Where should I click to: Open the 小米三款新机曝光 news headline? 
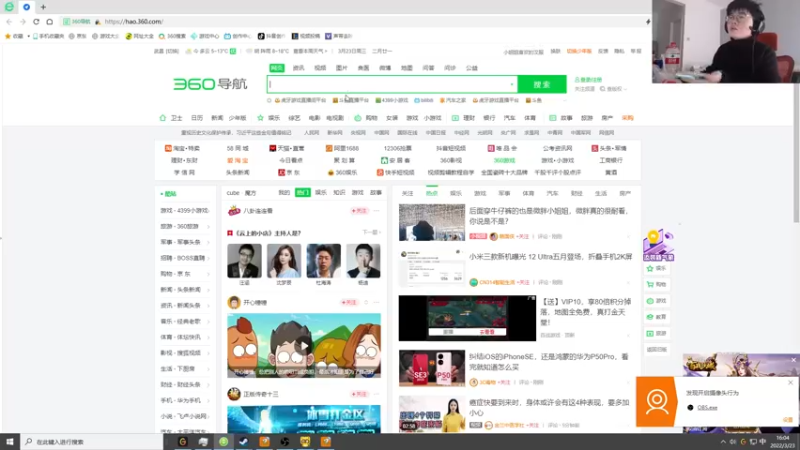click(550, 257)
